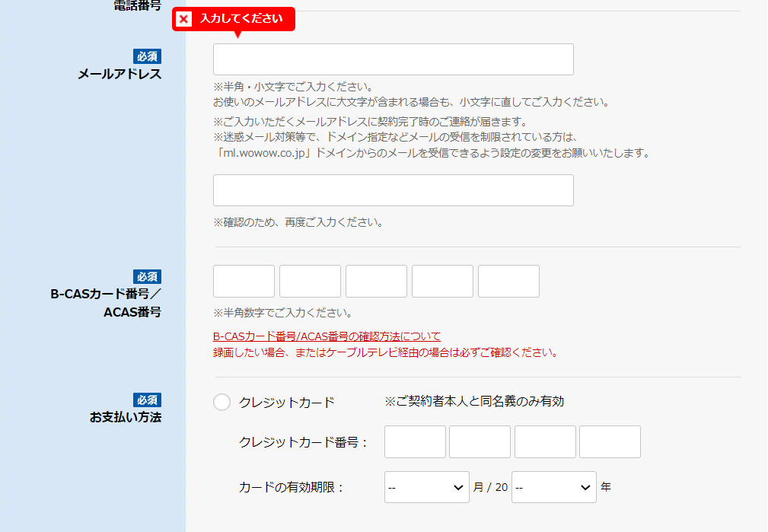The image size is (768, 532).
Task: Click the 必須 badge above メールアドレス
Action: pyautogui.click(x=148, y=56)
